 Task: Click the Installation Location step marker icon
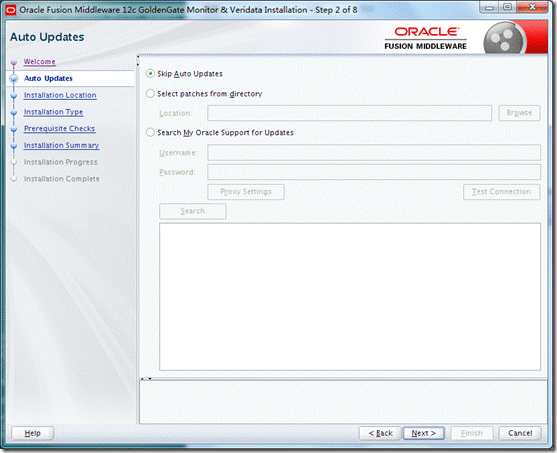pyautogui.click(x=14, y=96)
